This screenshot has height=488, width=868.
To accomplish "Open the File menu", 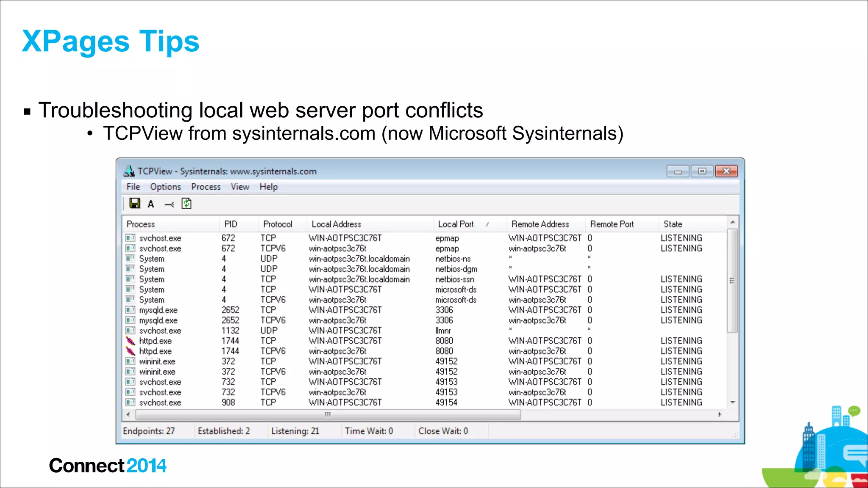I will (133, 187).
